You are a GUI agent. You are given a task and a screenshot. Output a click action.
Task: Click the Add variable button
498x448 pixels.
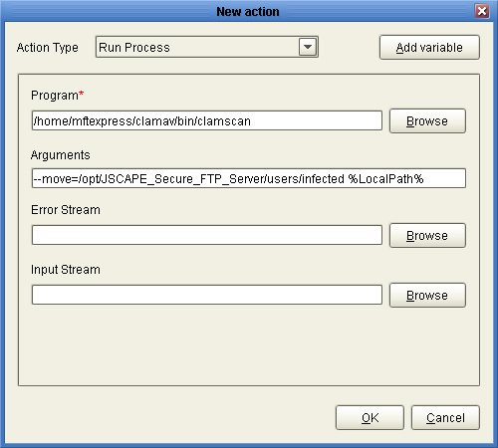(x=429, y=48)
